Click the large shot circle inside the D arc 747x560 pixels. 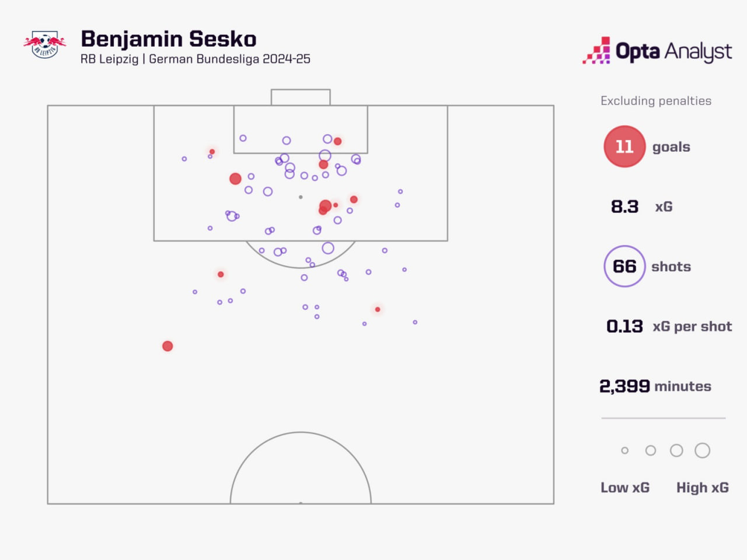tap(328, 248)
